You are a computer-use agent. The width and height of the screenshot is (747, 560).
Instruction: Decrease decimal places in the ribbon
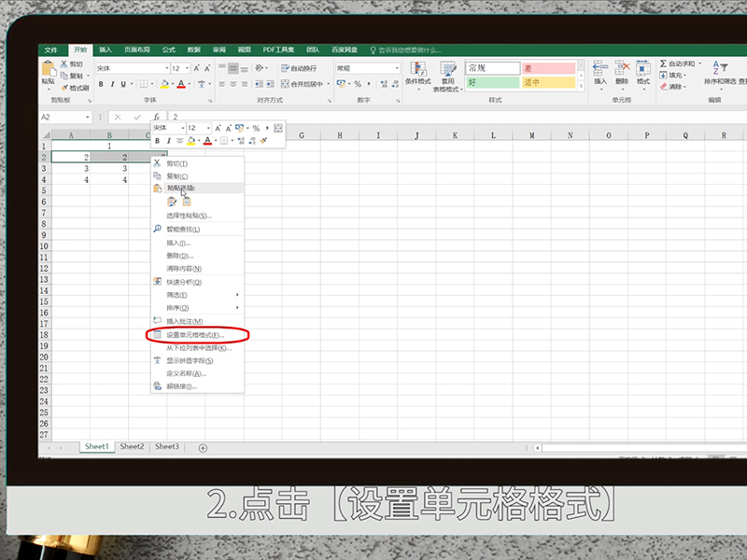(x=395, y=84)
